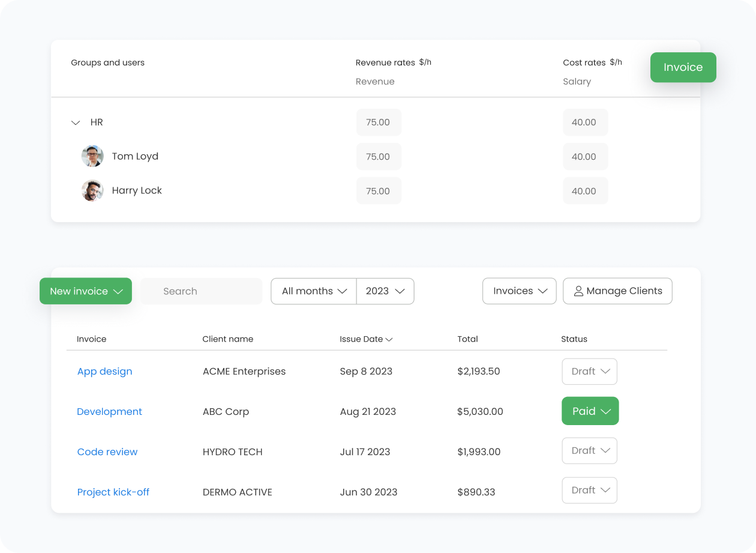This screenshot has width=756, height=553.
Task: Click Harry Lock's avatar photo
Action: point(92,190)
